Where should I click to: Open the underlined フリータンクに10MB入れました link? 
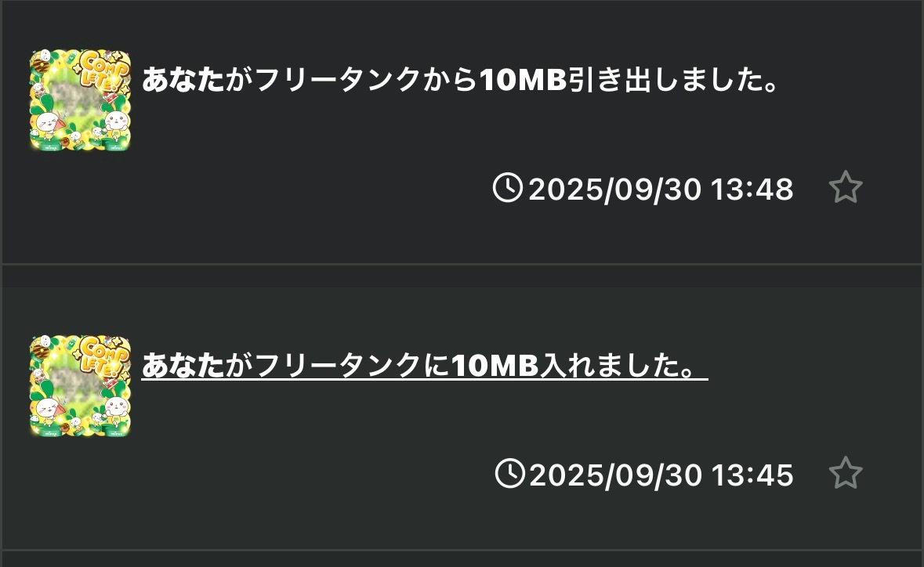[424, 366]
